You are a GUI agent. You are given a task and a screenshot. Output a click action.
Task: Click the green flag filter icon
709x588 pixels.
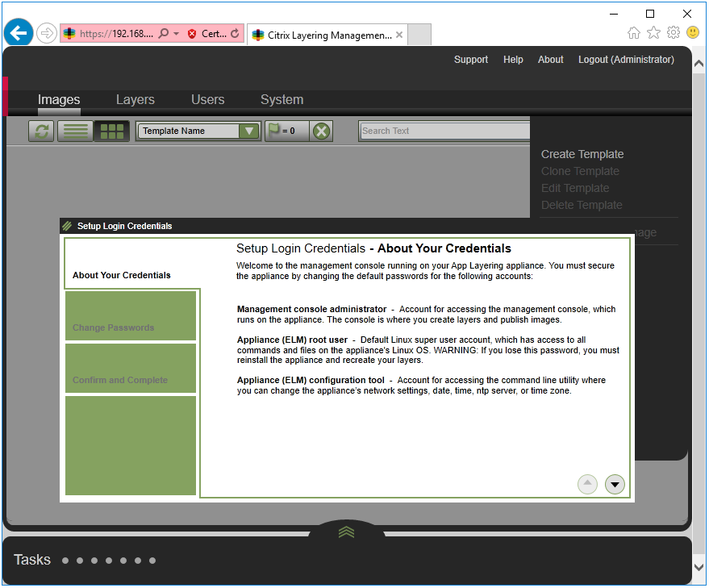(274, 130)
